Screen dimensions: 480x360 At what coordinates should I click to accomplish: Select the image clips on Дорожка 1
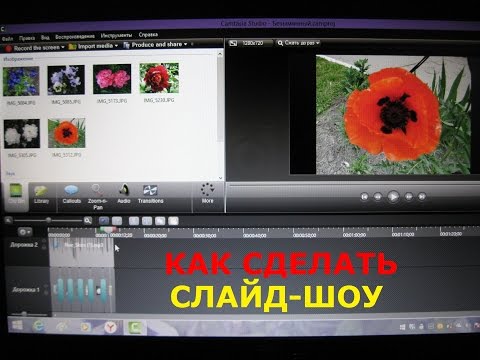[82, 290]
